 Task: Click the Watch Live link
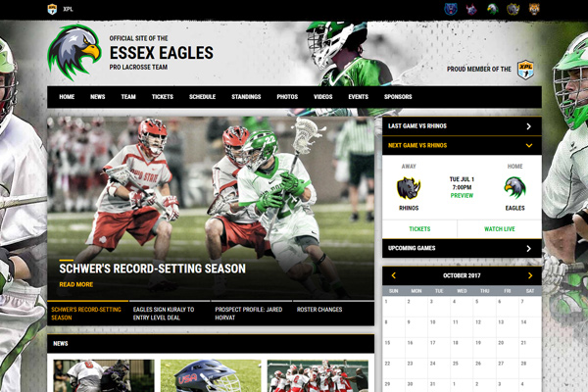click(x=501, y=228)
